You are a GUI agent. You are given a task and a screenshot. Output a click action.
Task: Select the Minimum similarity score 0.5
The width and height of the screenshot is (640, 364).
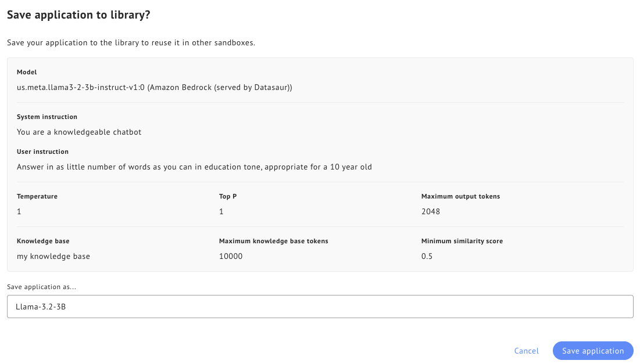coord(427,256)
